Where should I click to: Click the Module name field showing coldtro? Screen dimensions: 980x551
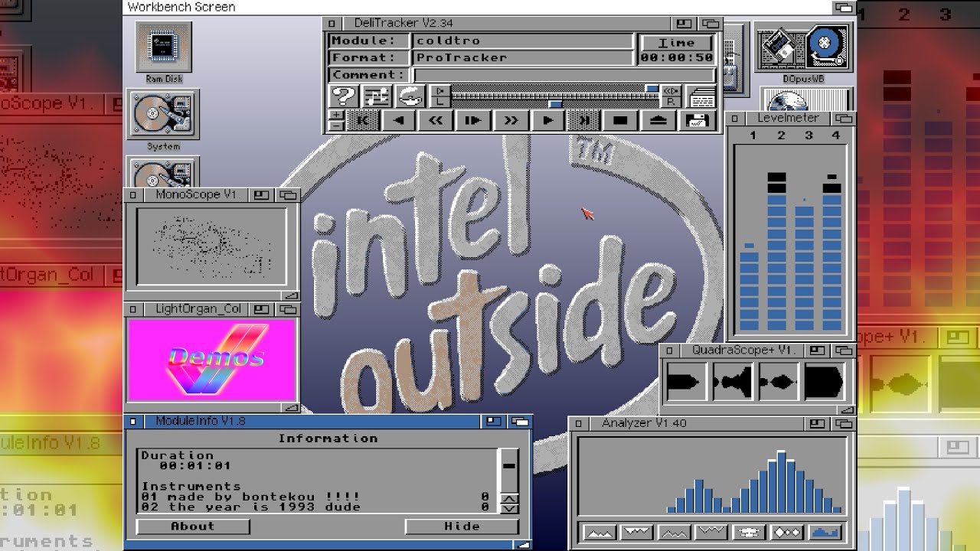(x=523, y=41)
